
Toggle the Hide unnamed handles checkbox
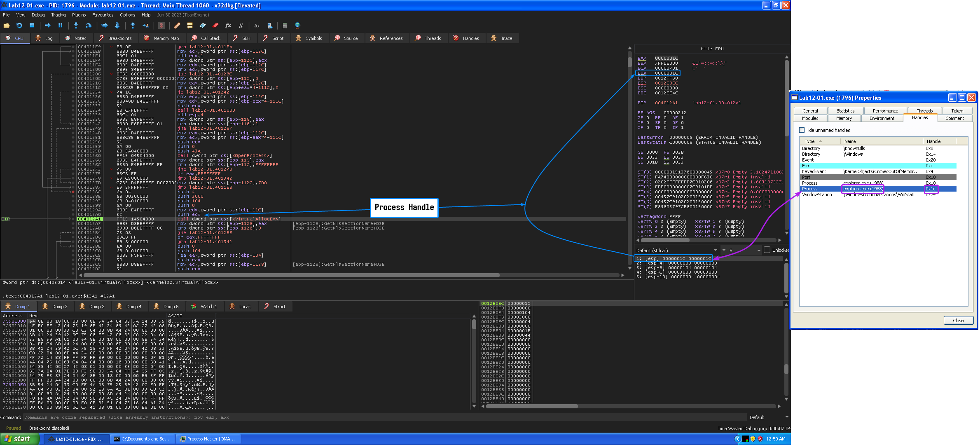802,130
